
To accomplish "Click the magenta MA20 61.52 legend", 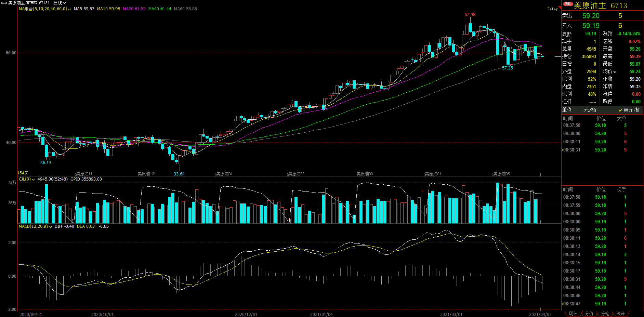I will click(x=134, y=9).
